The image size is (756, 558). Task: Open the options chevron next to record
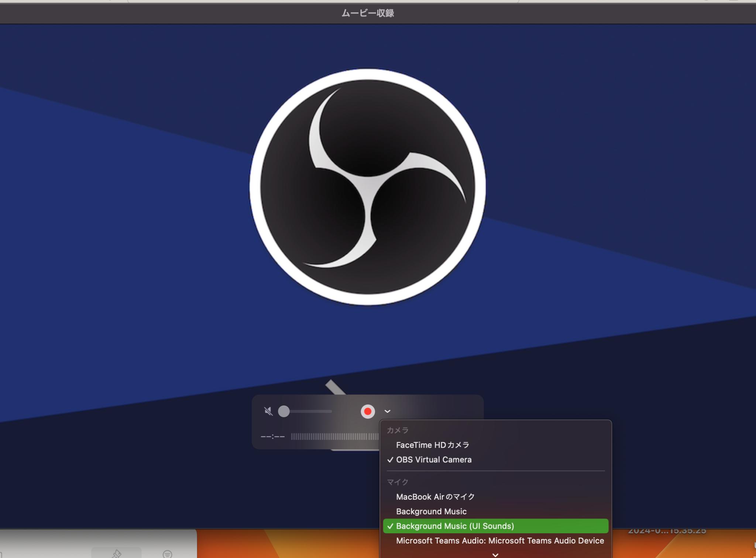click(387, 411)
